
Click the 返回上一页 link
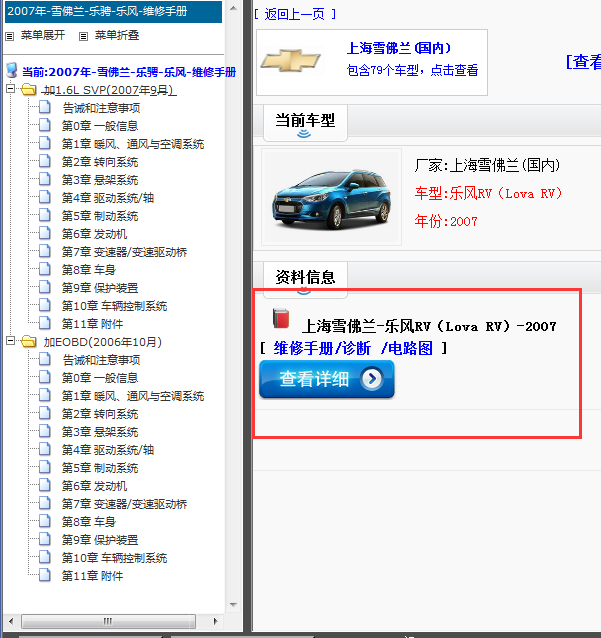295,14
